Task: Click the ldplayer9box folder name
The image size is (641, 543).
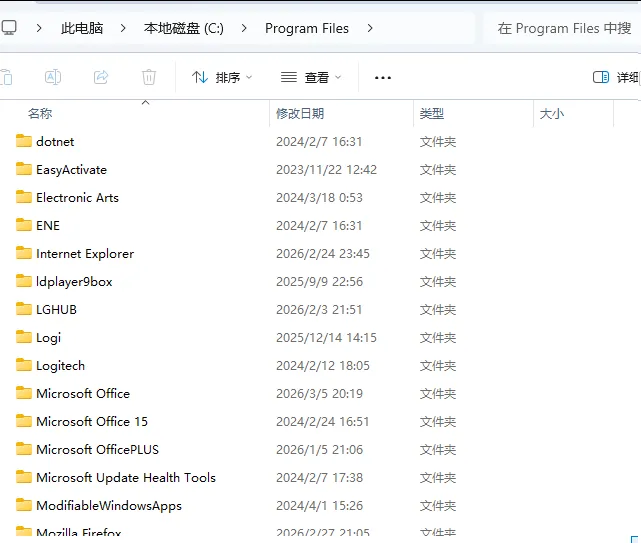Action: [x=74, y=282]
